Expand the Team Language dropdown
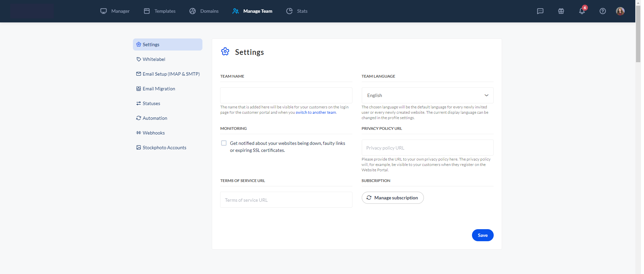644x274 pixels. click(x=427, y=95)
